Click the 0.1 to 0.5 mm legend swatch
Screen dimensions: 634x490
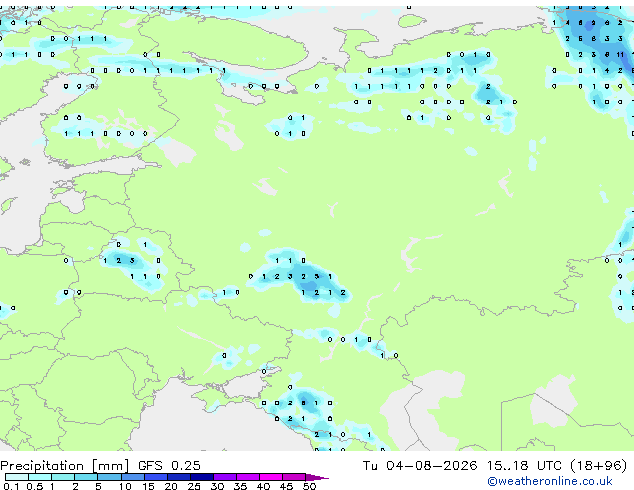click(17, 477)
